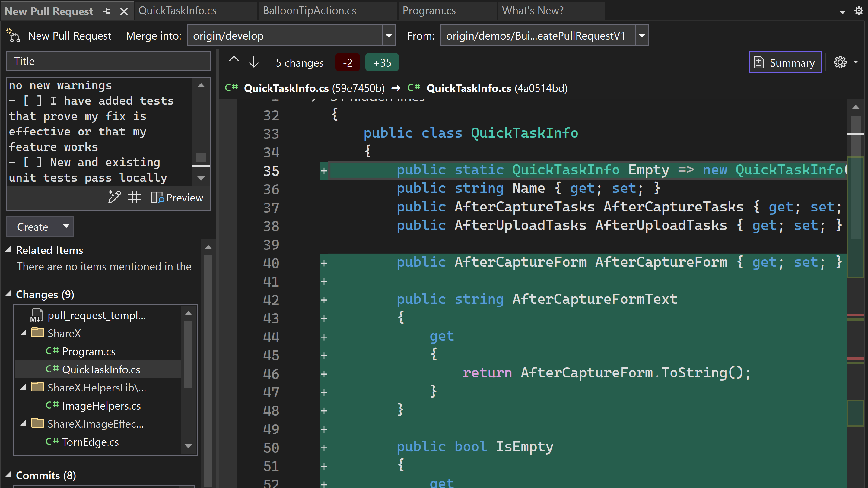The image size is (868, 488).
Task: Click the pull request settings gear icon
Action: [840, 62]
